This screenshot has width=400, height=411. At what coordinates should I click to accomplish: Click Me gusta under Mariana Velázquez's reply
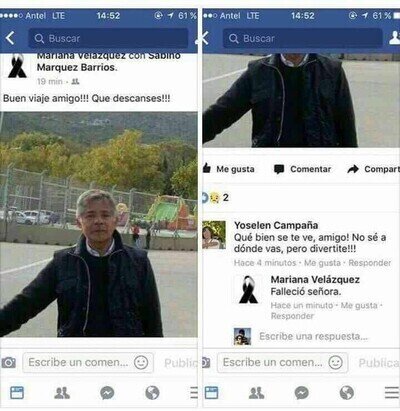coord(359,306)
